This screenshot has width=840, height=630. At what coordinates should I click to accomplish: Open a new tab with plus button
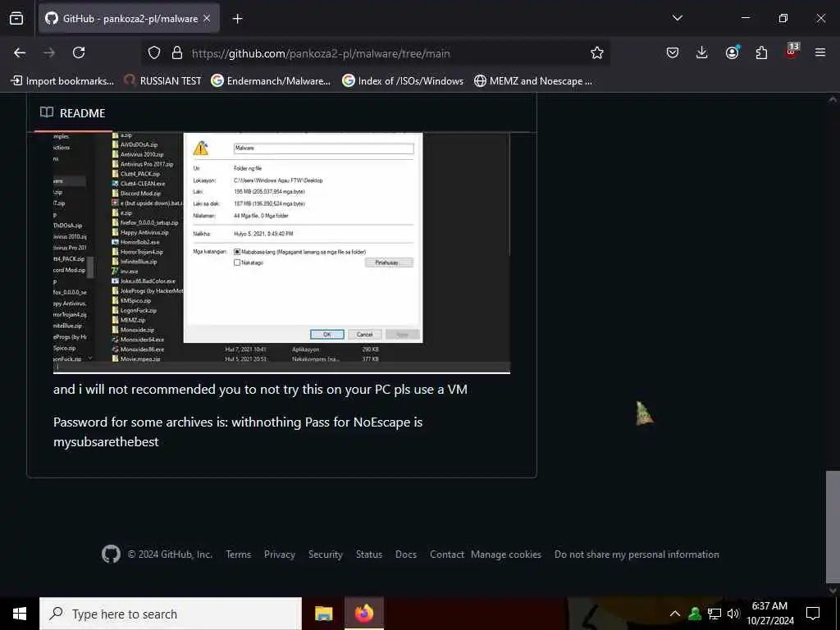click(x=237, y=19)
